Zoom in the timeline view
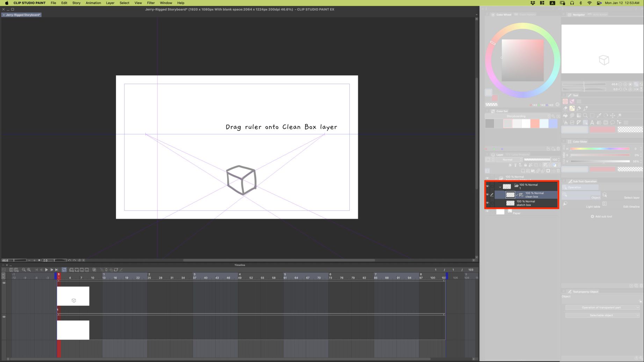The height and width of the screenshot is (362, 644). pyautogui.click(x=29, y=270)
